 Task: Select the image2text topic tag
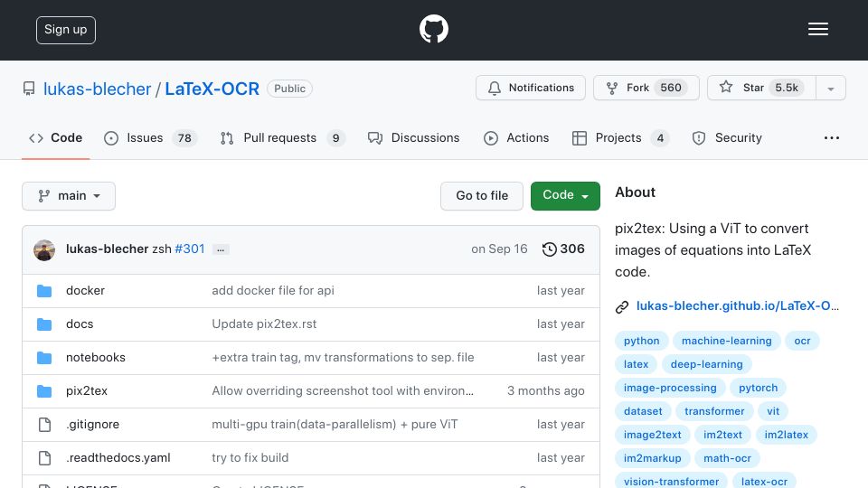click(652, 435)
